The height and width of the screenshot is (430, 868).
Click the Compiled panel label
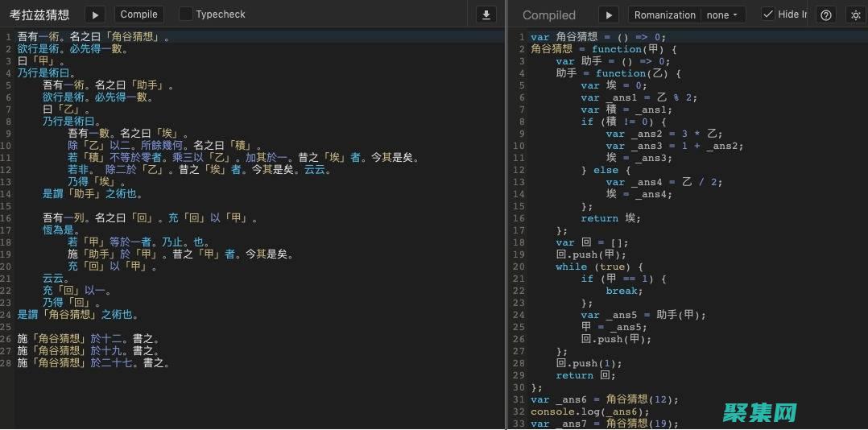[x=549, y=15]
